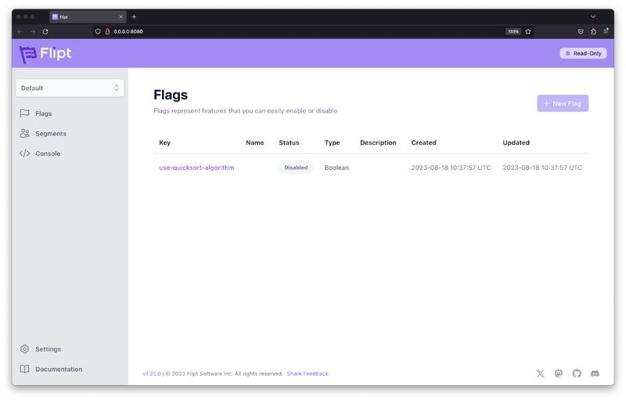This screenshot has height=400, width=626.
Task: Open the X (Twitter) footer link
Action: click(540, 373)
